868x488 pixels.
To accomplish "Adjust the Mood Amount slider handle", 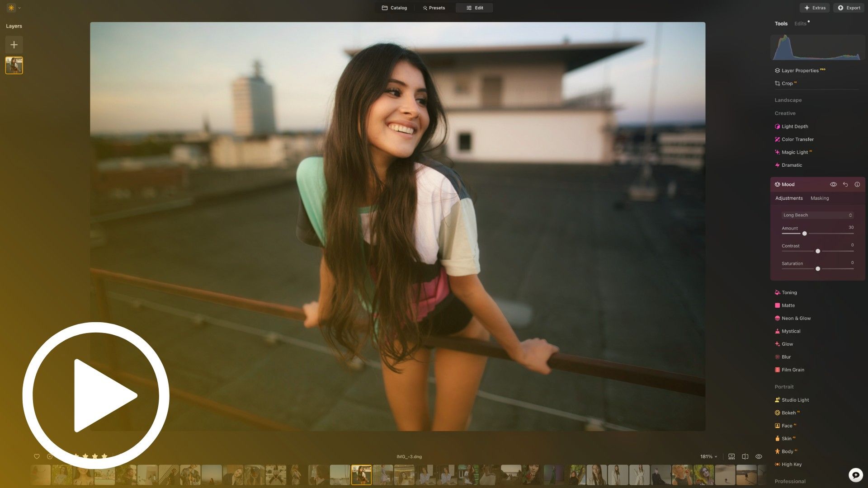I will tap(804, 234).
